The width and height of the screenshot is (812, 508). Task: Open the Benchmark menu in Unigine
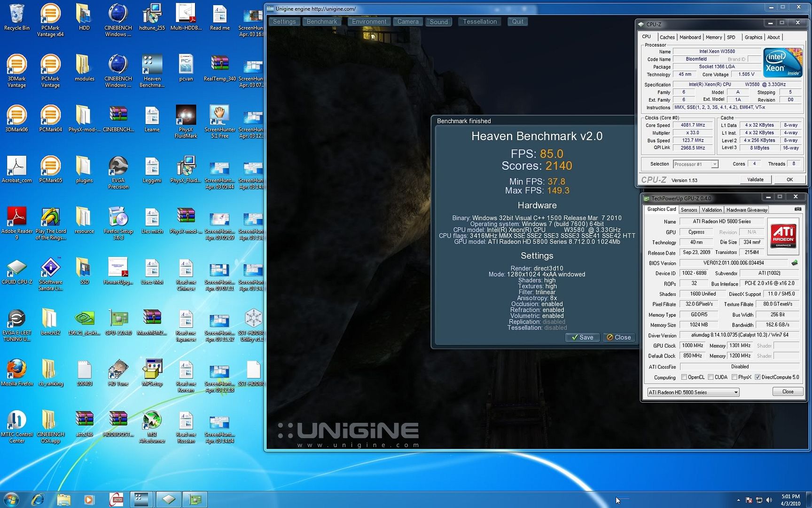point(322,22)
